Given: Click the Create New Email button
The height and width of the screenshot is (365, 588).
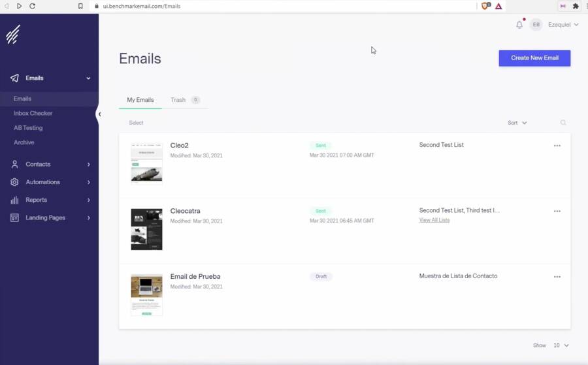Looking at the screenshot, I should [534, 58].
